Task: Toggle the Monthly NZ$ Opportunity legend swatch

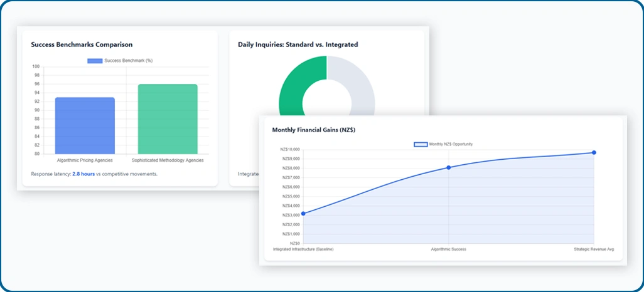Action: [420, 144]
